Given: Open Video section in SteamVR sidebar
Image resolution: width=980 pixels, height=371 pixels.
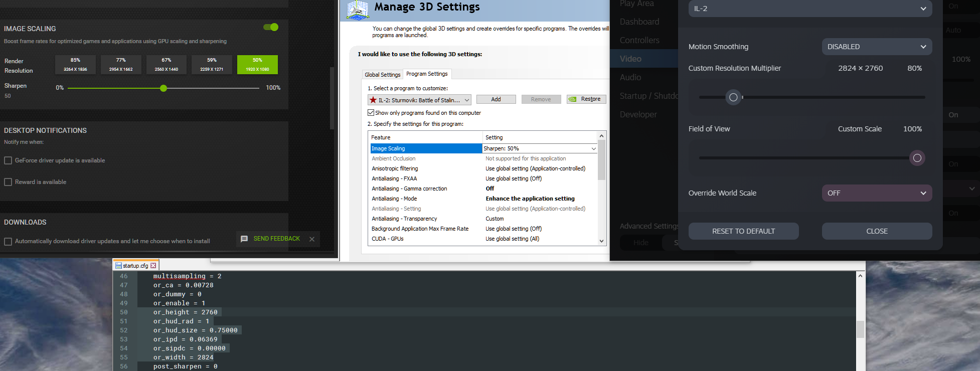Looking at the screenshot, I should tap(644, 59).
